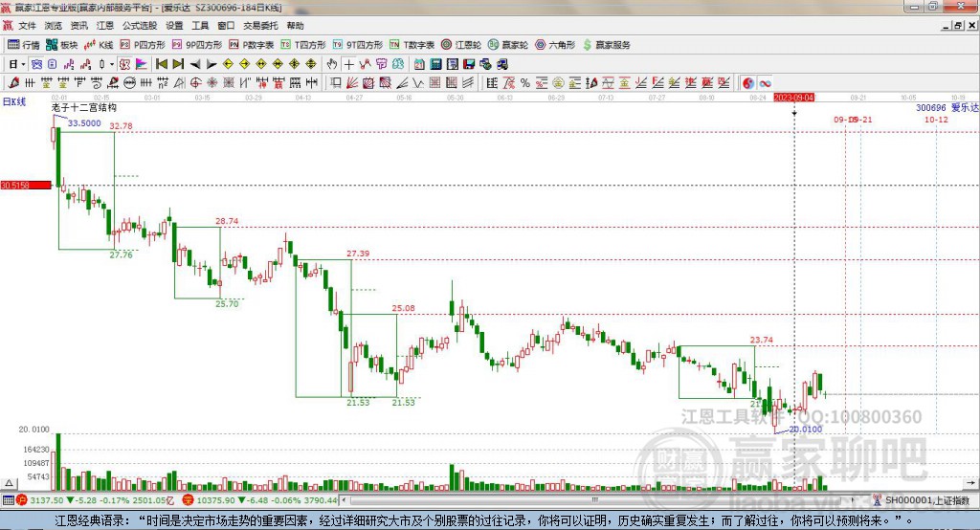The image size is (980, 530).
Task: Click the green brain icon
Action: pyautogui.click(x=398, y=64)
